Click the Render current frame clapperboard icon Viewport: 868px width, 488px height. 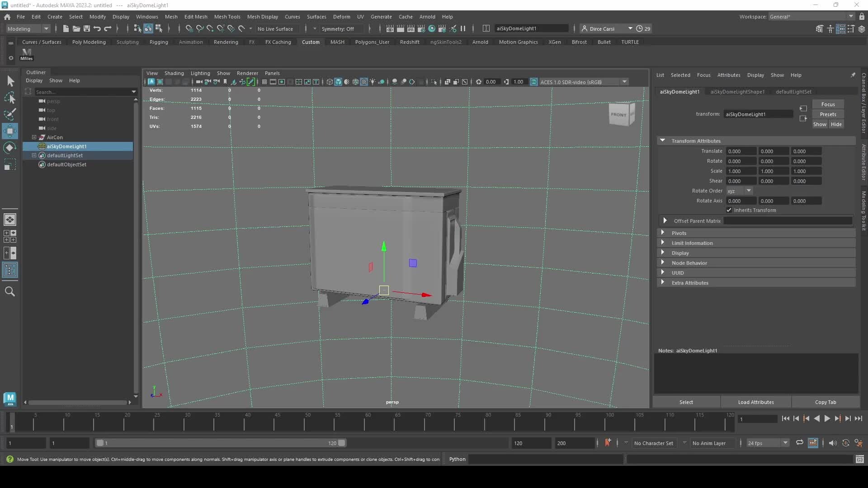[401, 28]
